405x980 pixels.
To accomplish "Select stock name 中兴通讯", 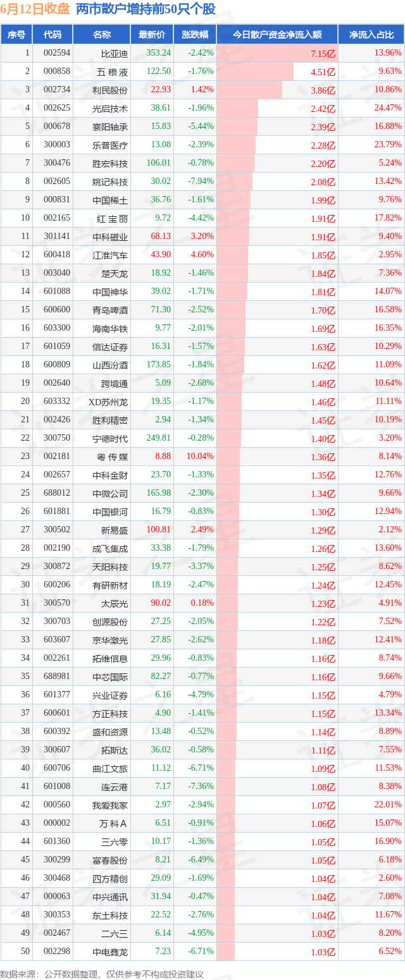I will point(110,897).
